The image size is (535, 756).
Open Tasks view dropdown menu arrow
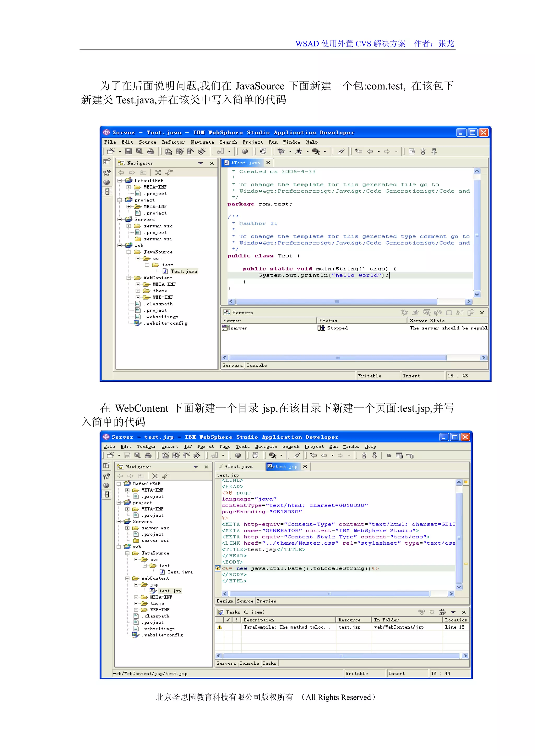coord(453,612)
